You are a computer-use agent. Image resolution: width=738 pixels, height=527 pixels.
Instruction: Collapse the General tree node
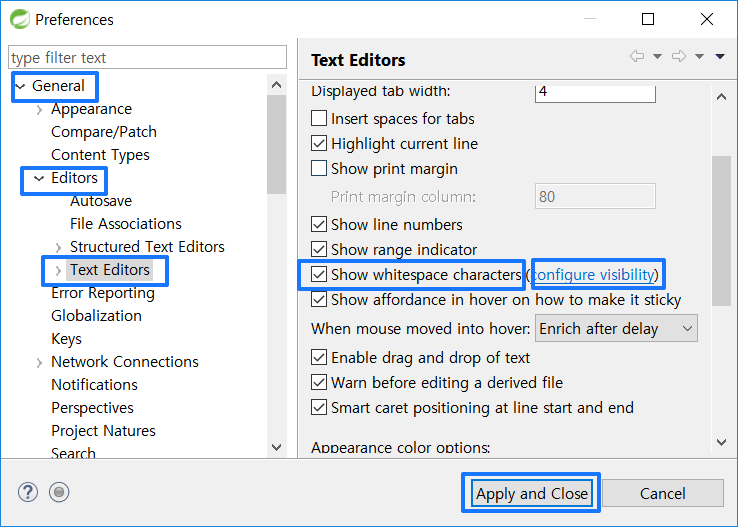tap(20, 86)
